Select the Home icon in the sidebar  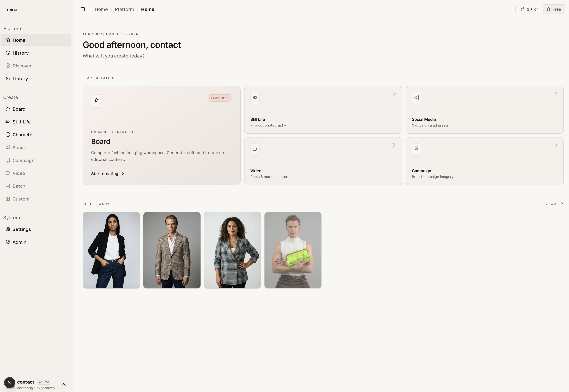pyautogui.click(x=8, y=40)
